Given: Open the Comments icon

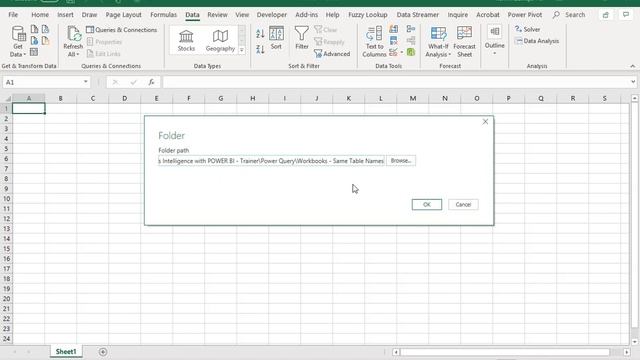Looking at the screenshot, I should 626,15.
